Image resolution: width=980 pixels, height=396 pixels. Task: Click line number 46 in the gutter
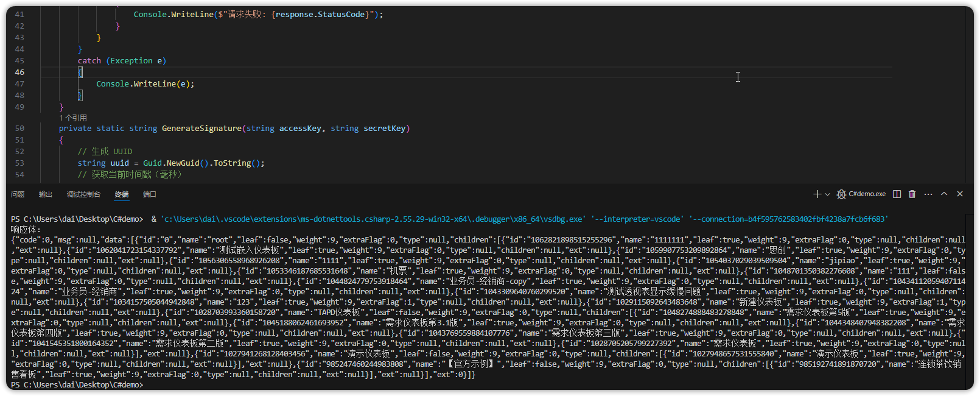19,72
